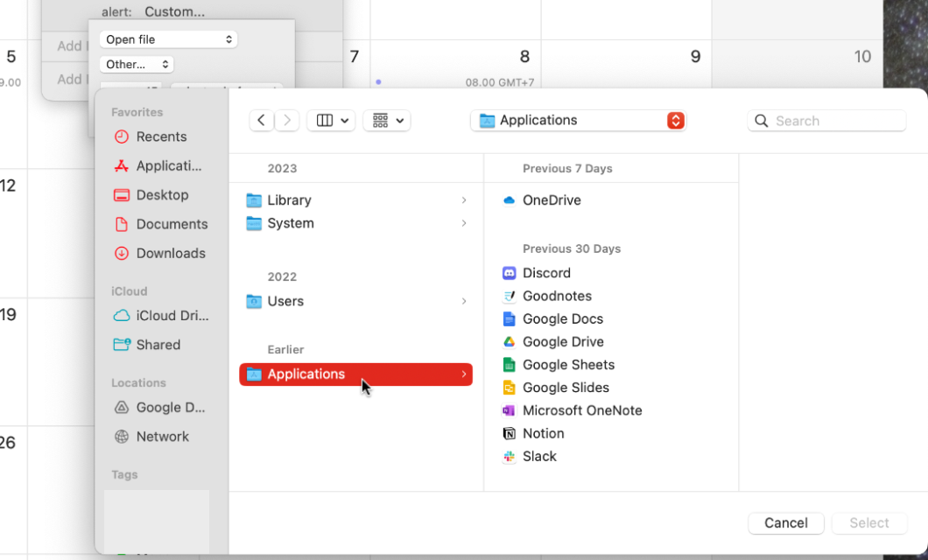Viewport: 928px width, 560px height.
Task: Select the Discord app icon
Action: 510,273
